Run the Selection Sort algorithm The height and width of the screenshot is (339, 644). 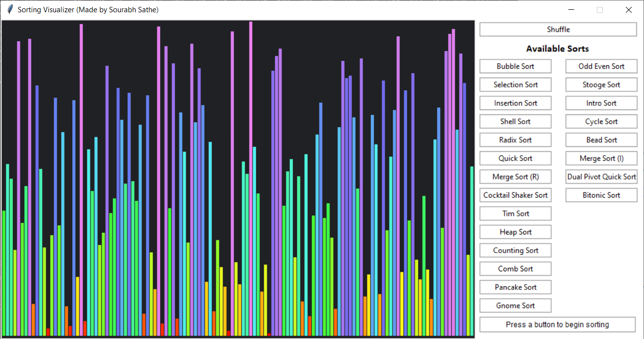(515, 84)
